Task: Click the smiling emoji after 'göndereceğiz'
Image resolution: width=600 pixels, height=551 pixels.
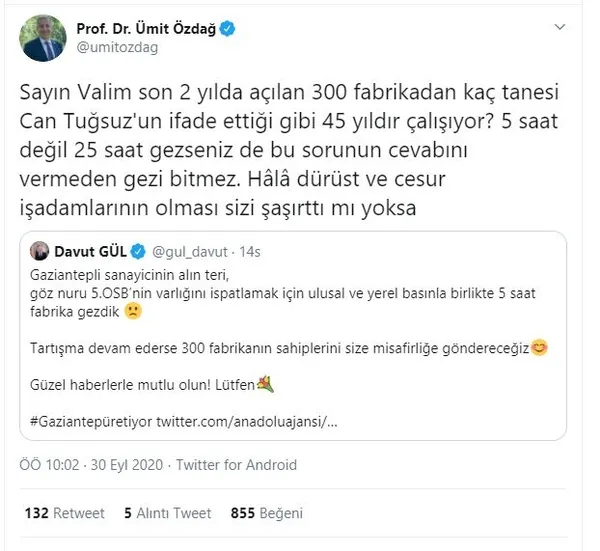Action: 539,347
